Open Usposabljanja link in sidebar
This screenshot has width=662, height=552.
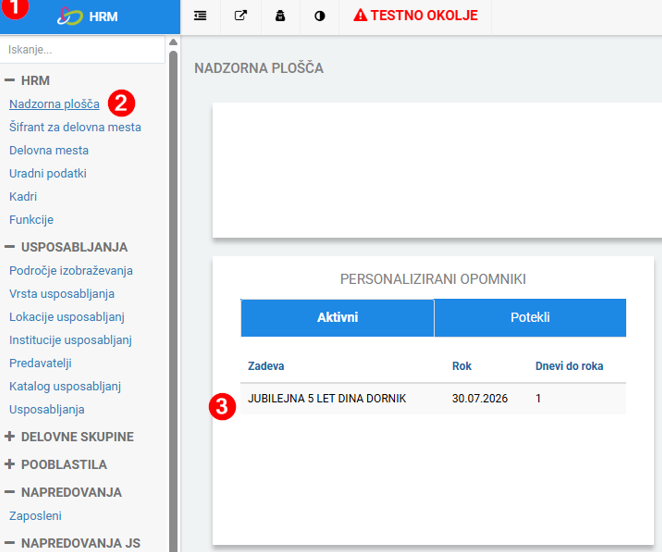pos(47,410)
